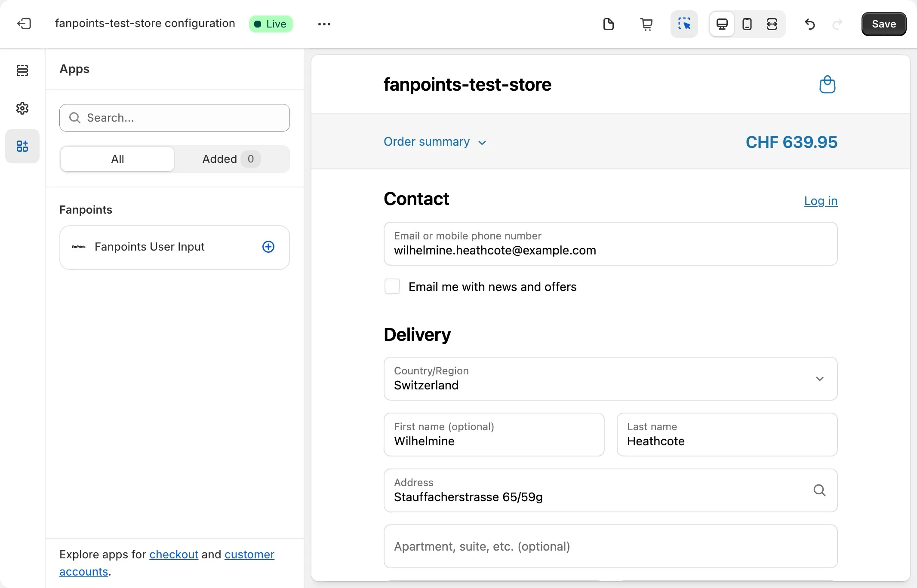Switch to mobile preview
Viewport: 917px width, 588px height.
tap(747, 24)
